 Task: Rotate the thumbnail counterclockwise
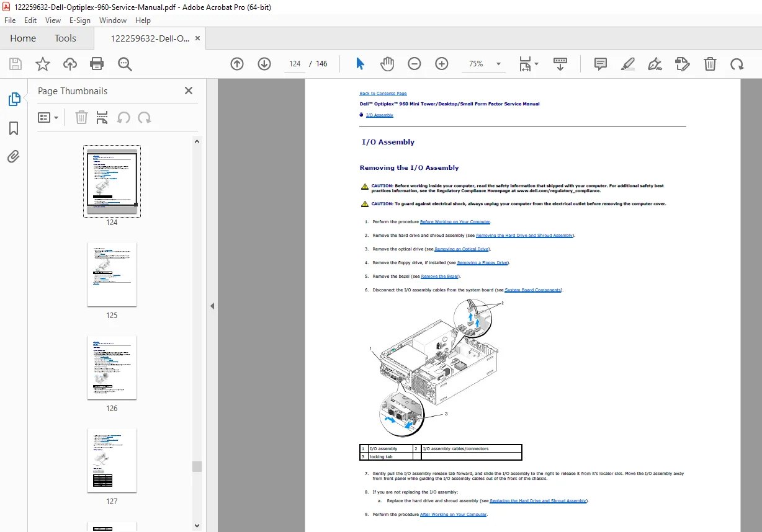click(x=123, y=118)
